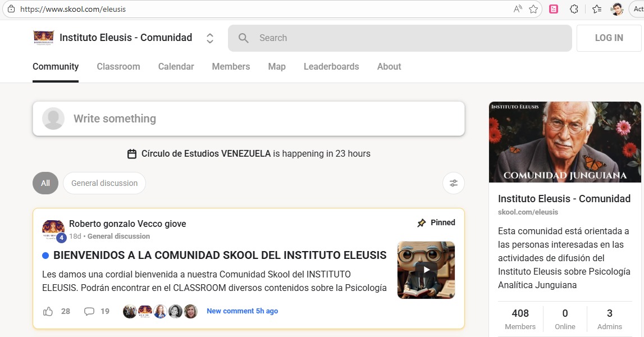The image size is (644, 337).
Task: Click the Instituto Eleusis group logo
Action: pyautogui.click(x=44, y=38)
